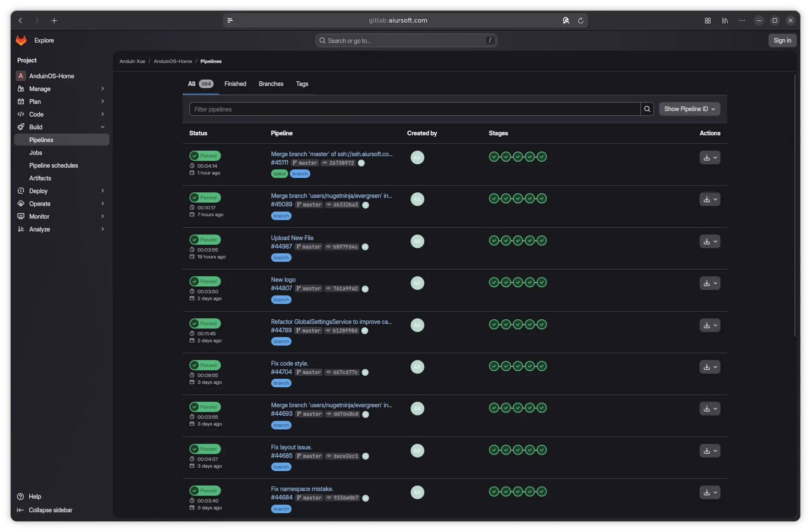Click creator avatar for New logo pipeline
Viewport: 811px width, 532px height.
[x=417, y=283]
